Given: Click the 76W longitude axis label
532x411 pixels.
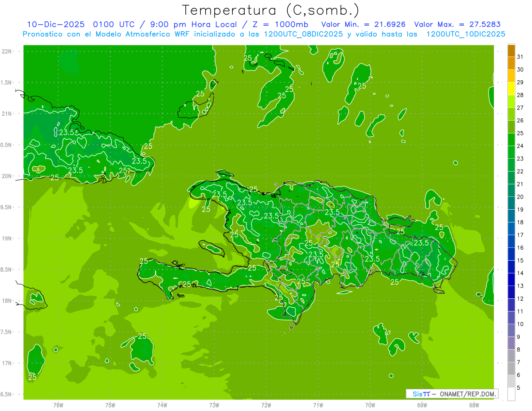Looking at the screenshot, I should click(58, 405).
